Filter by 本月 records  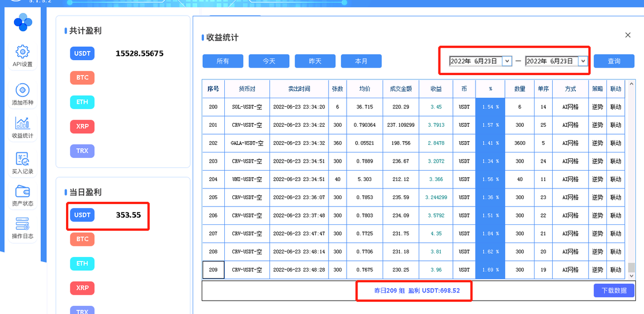pyautogui.click(x=361, y=61)
